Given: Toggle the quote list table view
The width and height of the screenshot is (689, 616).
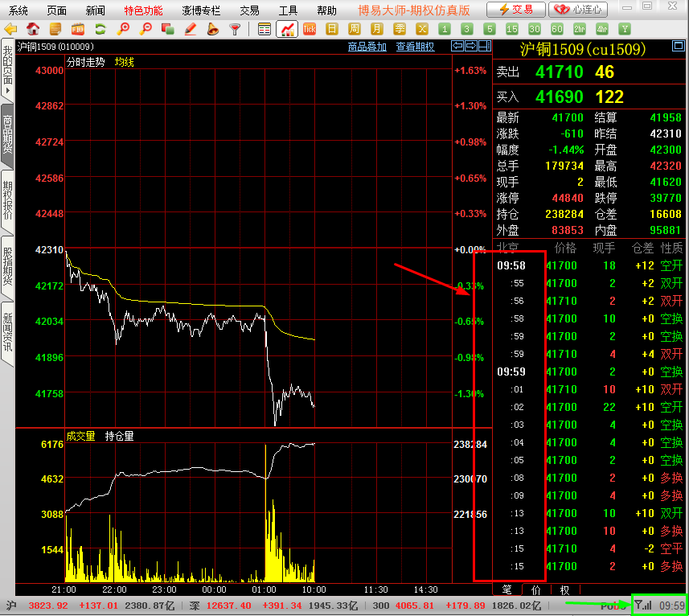Looking at the screenshot, I should (x=265, y=29).
